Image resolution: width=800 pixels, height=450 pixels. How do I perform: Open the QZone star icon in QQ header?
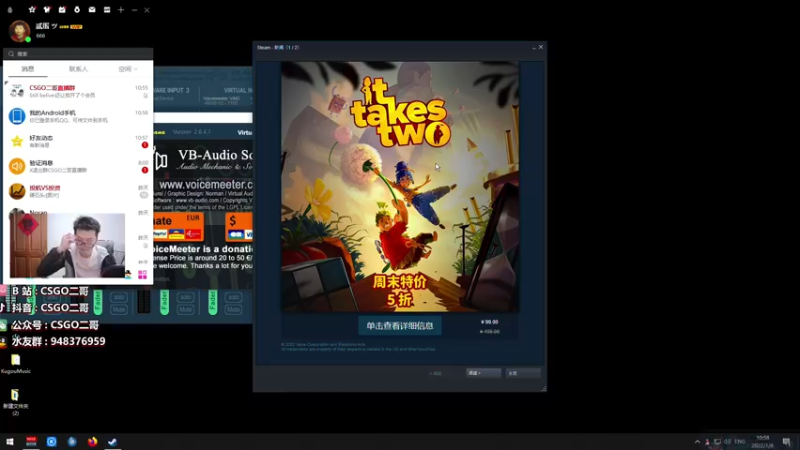click(x=32, y=10)
